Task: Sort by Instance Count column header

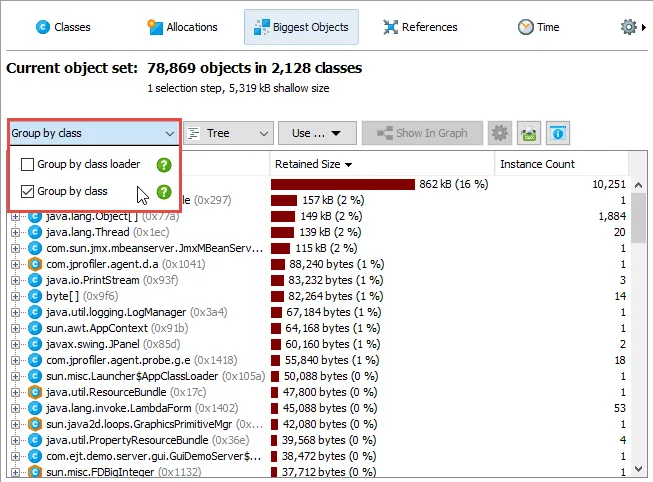Action: tap(561, 164)
